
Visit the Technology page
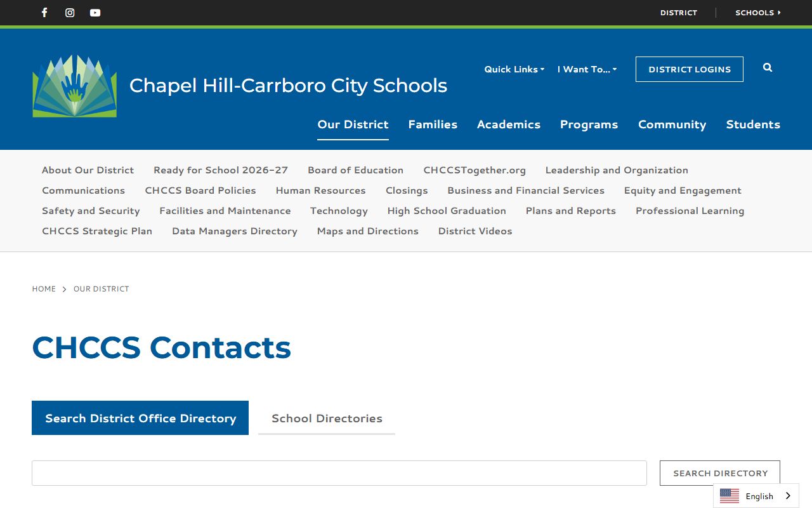point(339,211)
